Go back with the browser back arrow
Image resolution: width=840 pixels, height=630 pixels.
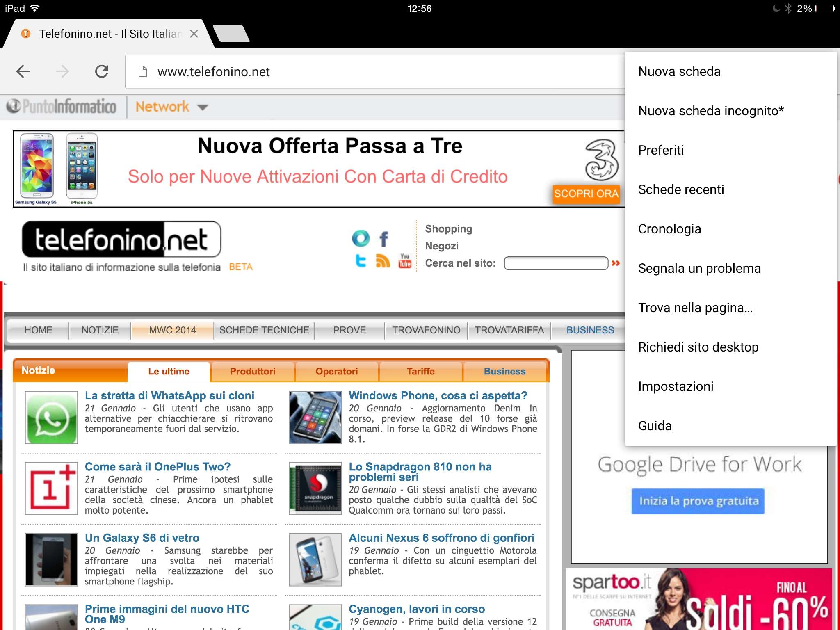pos(23,72)
